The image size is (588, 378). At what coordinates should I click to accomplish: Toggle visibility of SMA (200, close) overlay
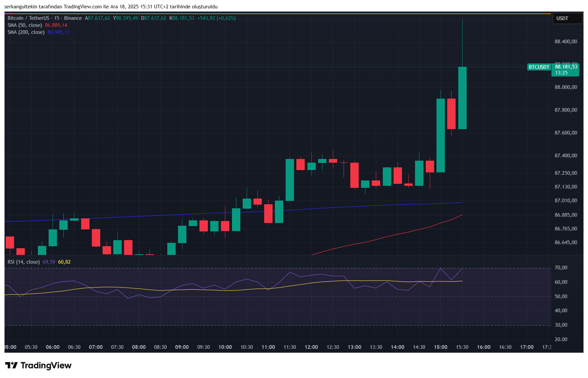pyautogui.click(x=25, y=32)
